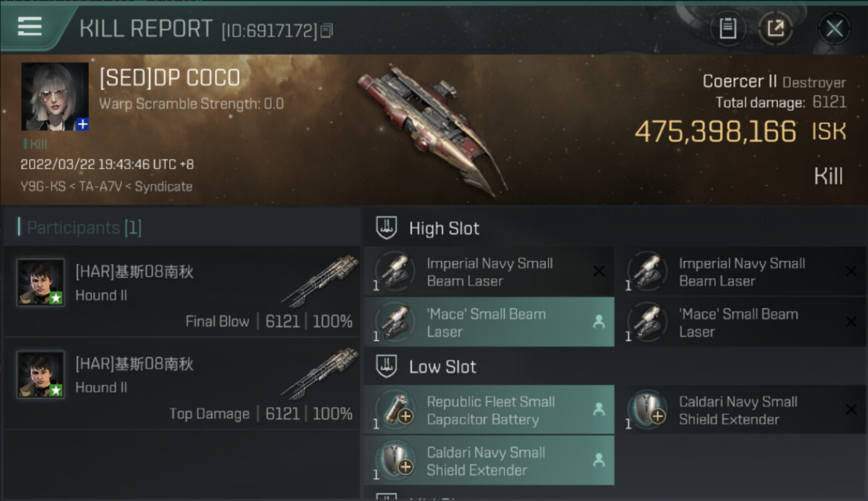Click the Coercer II ship image

point(432,127)
